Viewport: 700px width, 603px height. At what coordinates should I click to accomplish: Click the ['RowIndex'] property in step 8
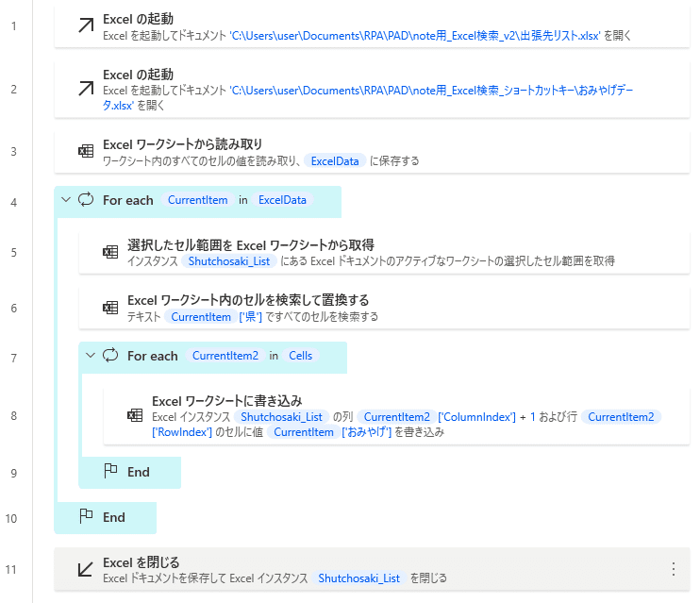182,432
